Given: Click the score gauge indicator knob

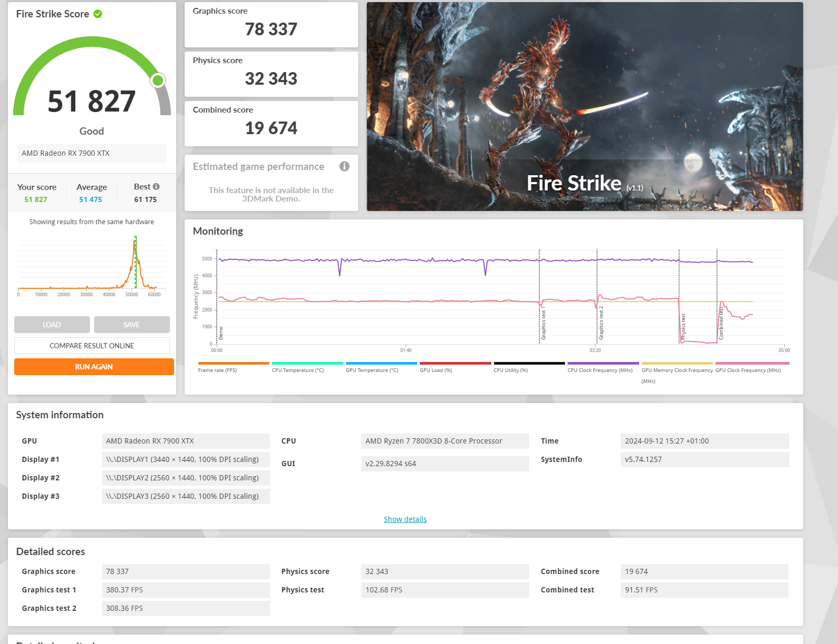Looking at the screenshot, I should 158,80.
